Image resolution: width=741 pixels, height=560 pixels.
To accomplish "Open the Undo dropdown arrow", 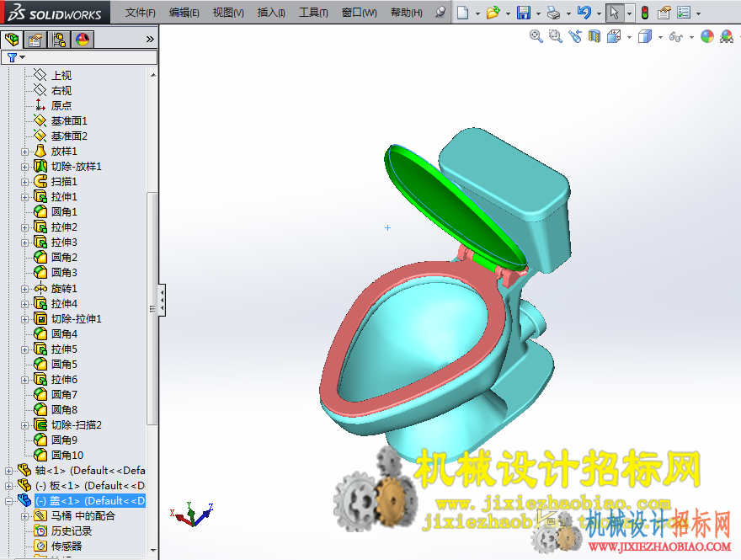I will pos(599,13).
